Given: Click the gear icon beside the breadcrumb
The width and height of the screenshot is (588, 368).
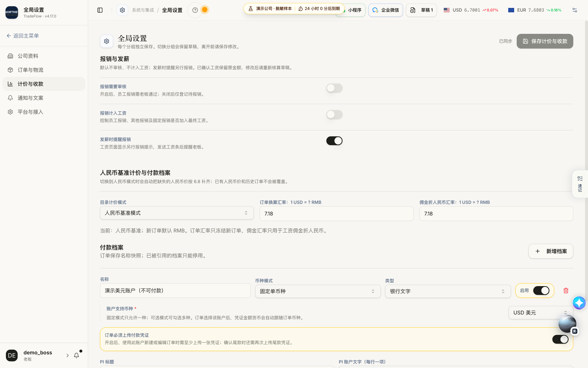Looking at the screenshot, I should click(x=122, y=10).
